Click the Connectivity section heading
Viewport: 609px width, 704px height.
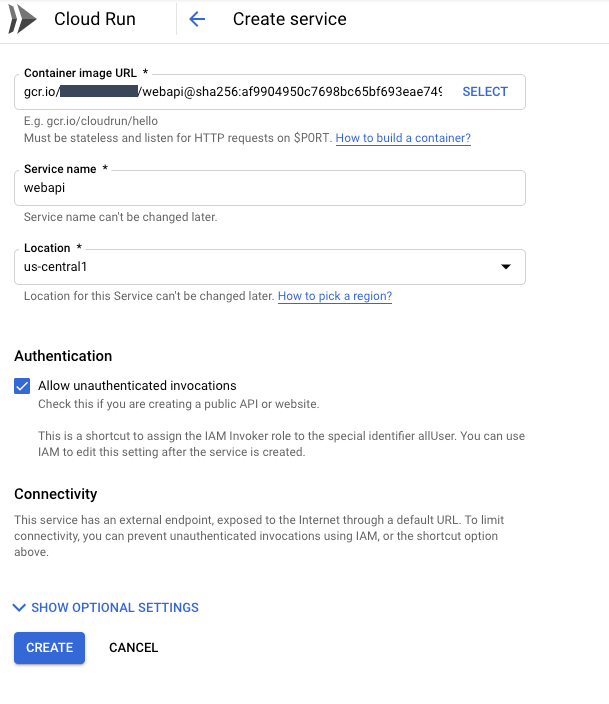point(55,494)
